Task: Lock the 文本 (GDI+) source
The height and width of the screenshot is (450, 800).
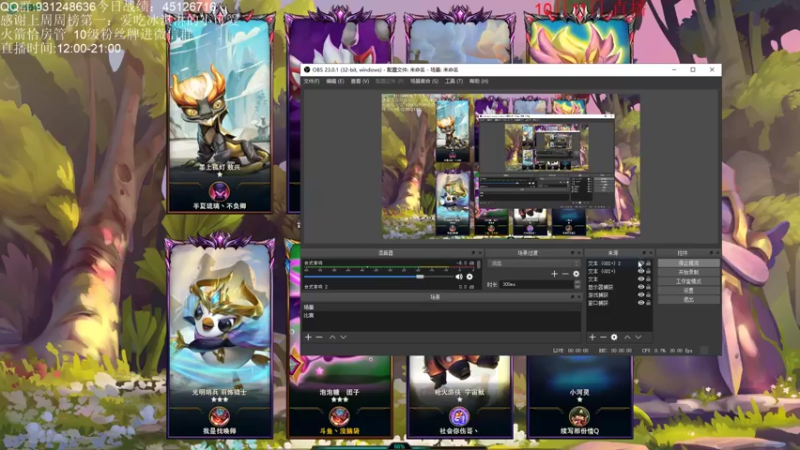Action: click(x=648, y=271)
